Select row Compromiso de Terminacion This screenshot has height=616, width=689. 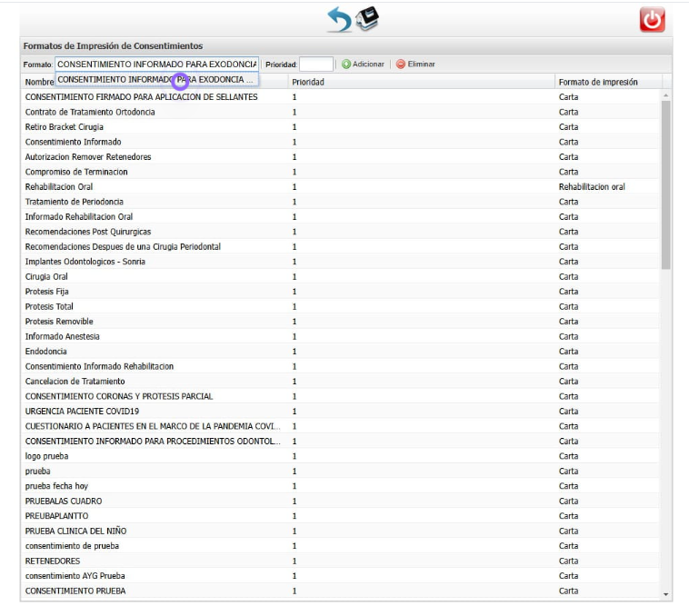(x=341, y=172)
